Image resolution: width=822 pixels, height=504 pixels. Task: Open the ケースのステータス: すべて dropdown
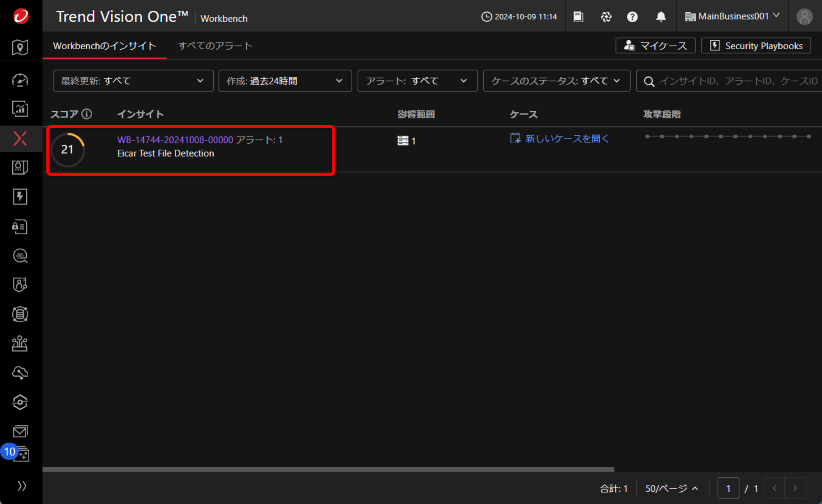556,81
